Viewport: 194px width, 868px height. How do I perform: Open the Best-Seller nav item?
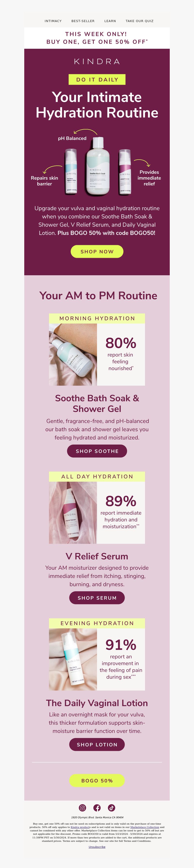pyautogui.click(x=83, y=21)
